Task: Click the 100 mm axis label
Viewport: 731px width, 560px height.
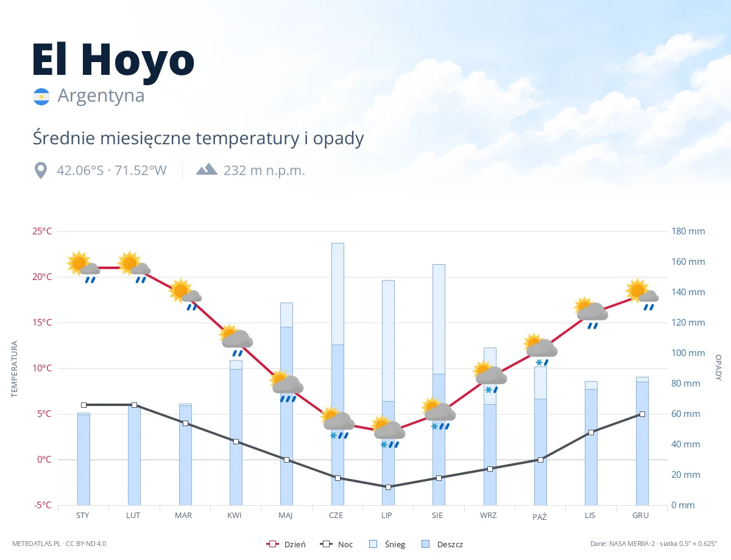Action: point(688,353)
